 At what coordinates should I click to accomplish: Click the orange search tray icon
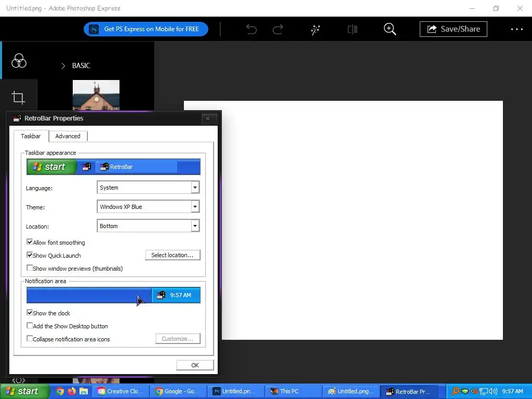456,391
